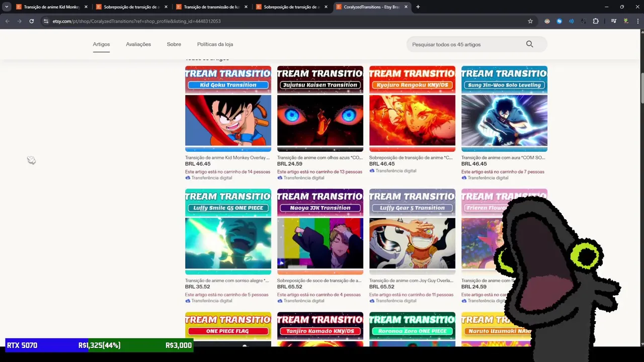Open 'Transição de anime com olhos azuis' title link
This screenshot has width=644, height=362.
click(x=320, y=157)
